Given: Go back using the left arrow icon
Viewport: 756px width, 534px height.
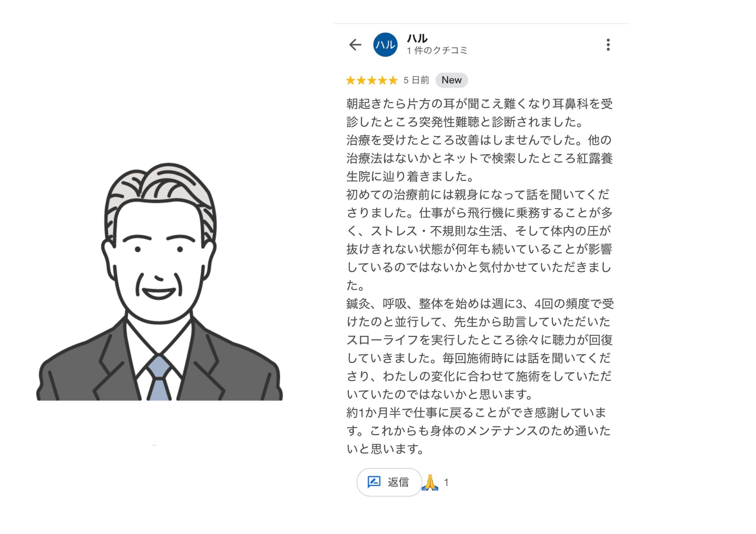Looking at the screenshot, I should [x=355, y=45].
